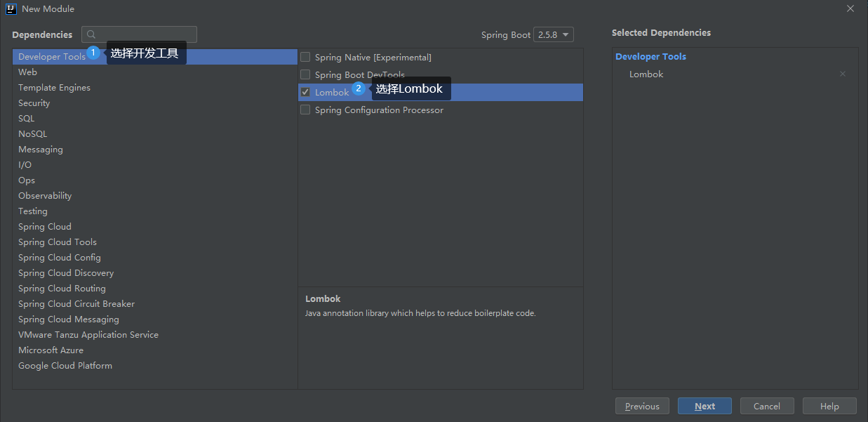Click the IntelliJ IDEA logo in title bar
This screenshot has height=422, width=868.
pos(11,9)
